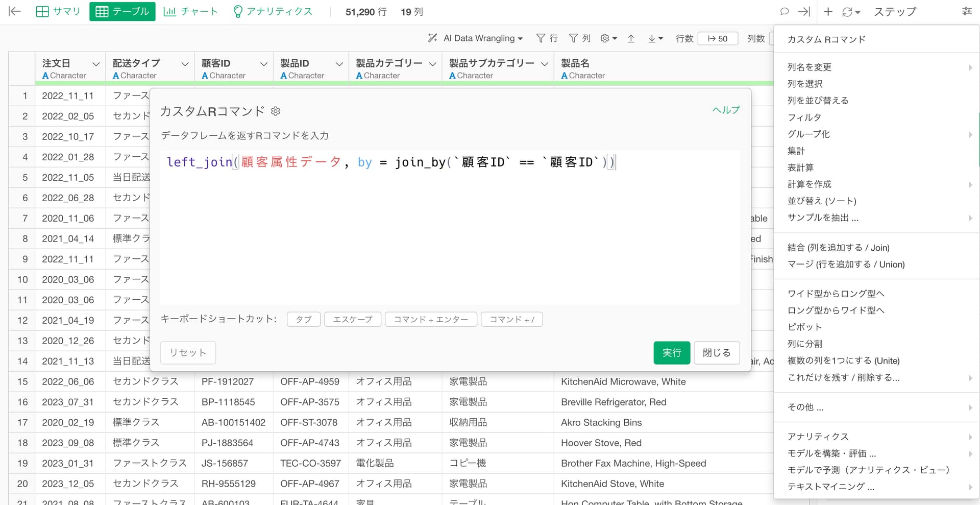Open 配送タイプ column header dropdown

point(185,64)
